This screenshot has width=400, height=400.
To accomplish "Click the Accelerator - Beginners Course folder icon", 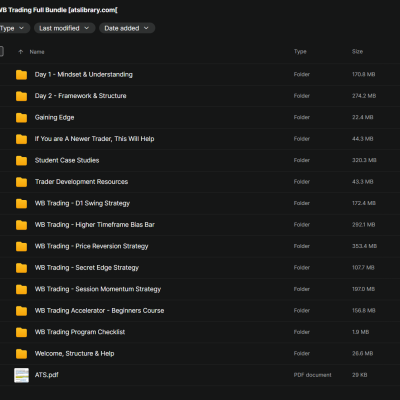I will [21, 311].
